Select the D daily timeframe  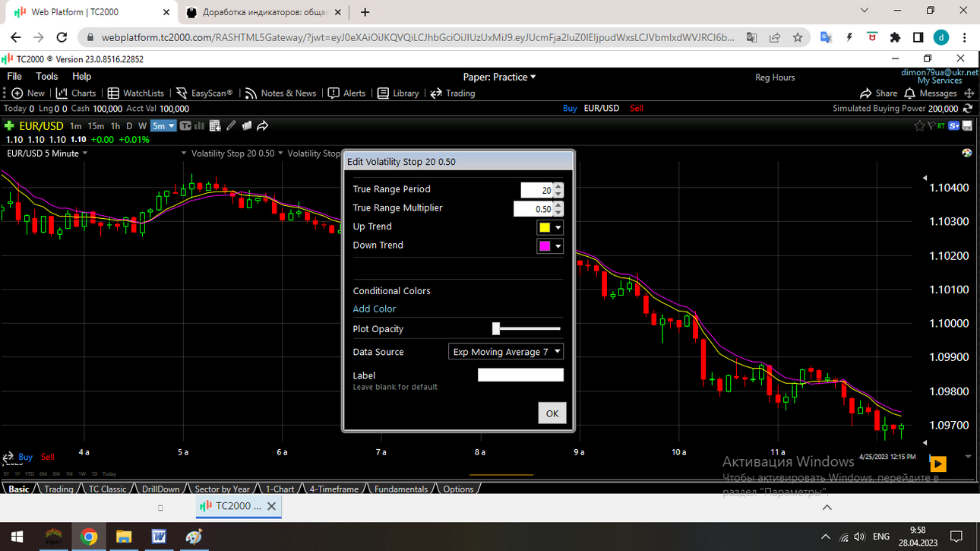point(129,125)
